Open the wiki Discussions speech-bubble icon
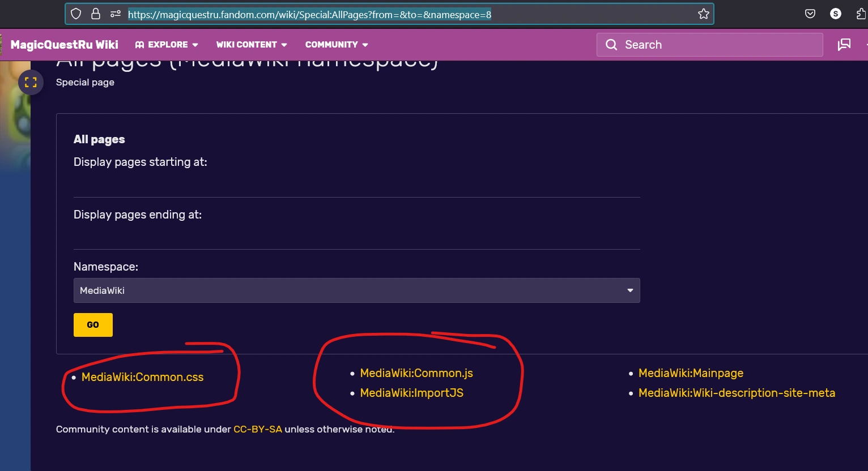The height and width of the screenshot is (471, 868). 844,45
